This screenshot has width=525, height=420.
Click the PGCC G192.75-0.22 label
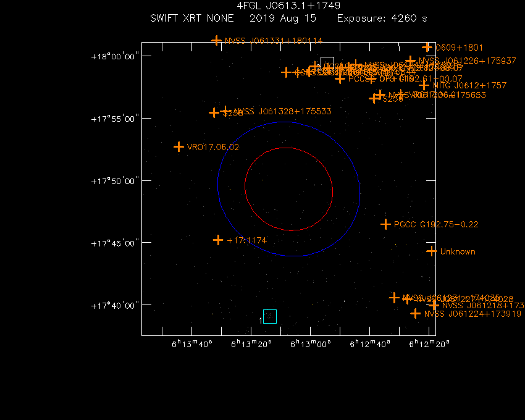coord(436,224)
